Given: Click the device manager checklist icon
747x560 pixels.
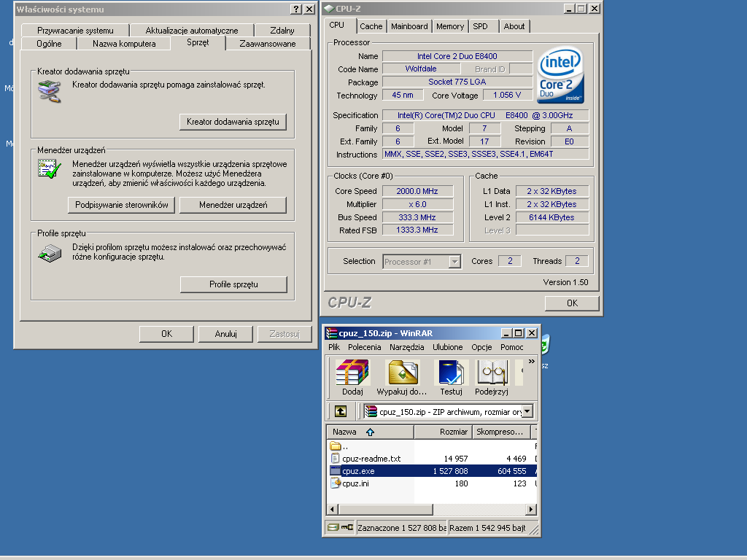Looking at the screenshot, I should coord(50,169).
